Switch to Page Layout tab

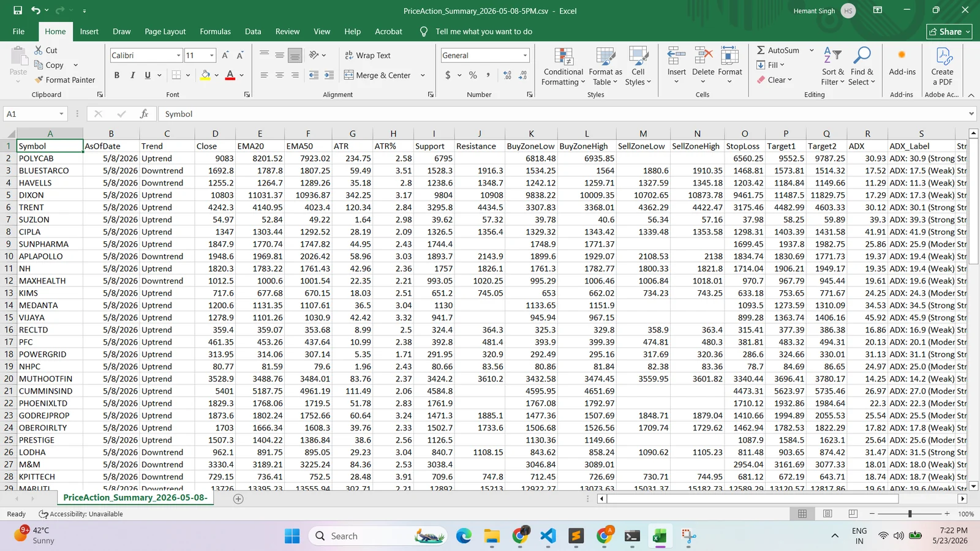(165, 31)
